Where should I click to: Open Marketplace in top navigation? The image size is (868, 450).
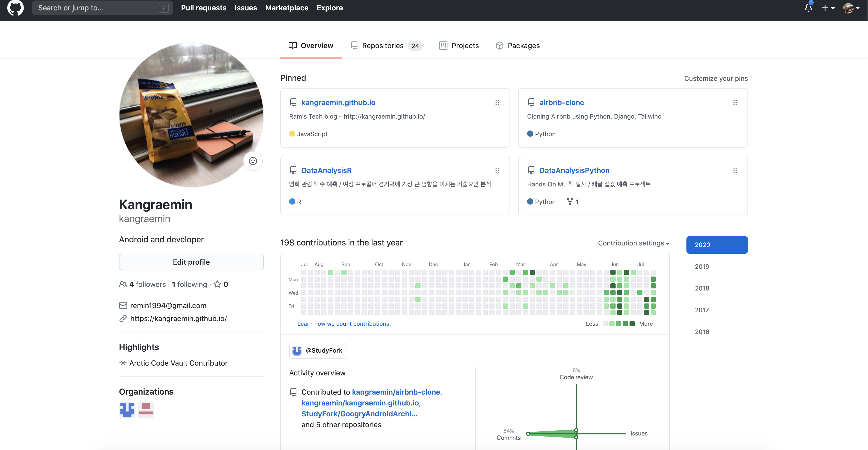pyautogui.click(x=287, y=8)
